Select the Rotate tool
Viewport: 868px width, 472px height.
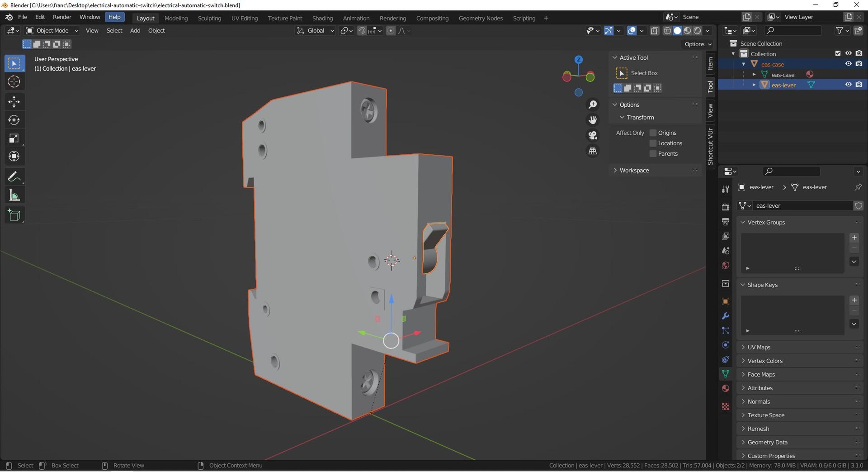pos(14,120)
